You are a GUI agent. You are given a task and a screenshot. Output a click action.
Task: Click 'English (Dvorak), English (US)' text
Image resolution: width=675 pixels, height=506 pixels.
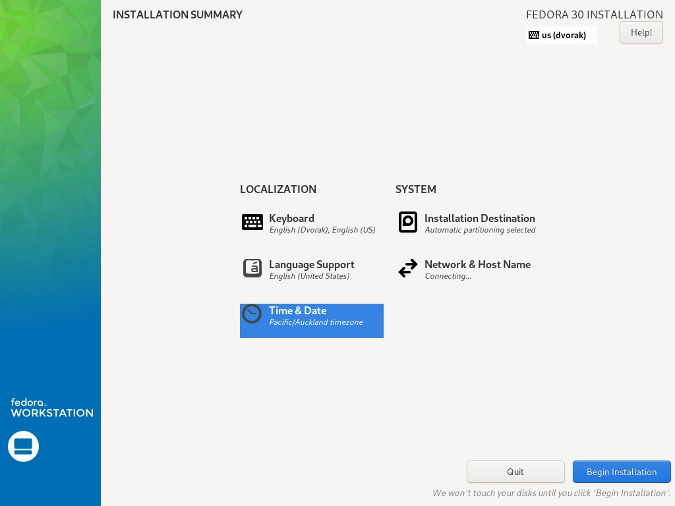point(322,230)
